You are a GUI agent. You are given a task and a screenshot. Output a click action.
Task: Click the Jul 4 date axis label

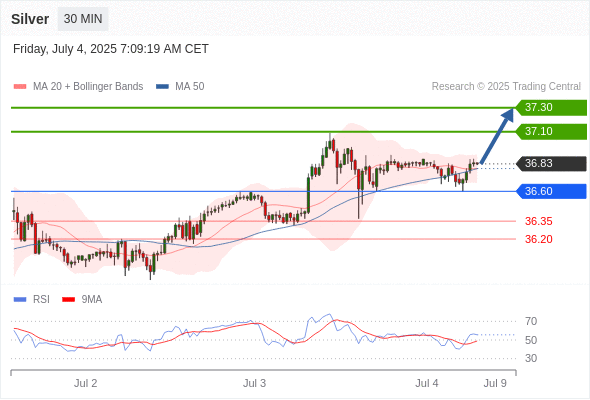(427, 383)
